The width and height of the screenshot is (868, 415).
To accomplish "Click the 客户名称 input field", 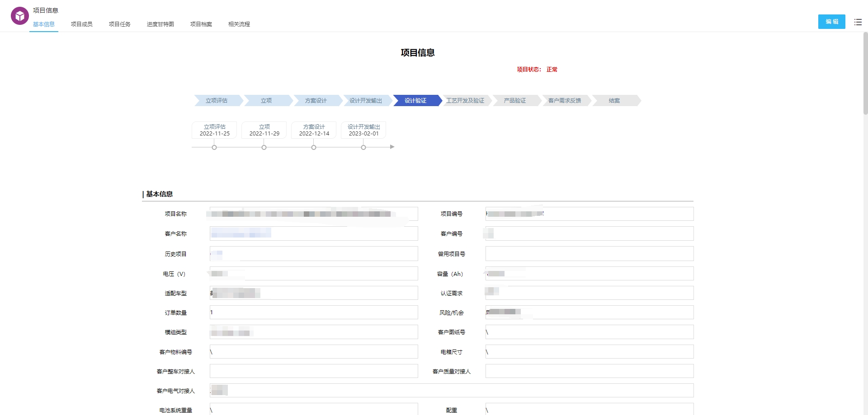I will coord(314,233).
